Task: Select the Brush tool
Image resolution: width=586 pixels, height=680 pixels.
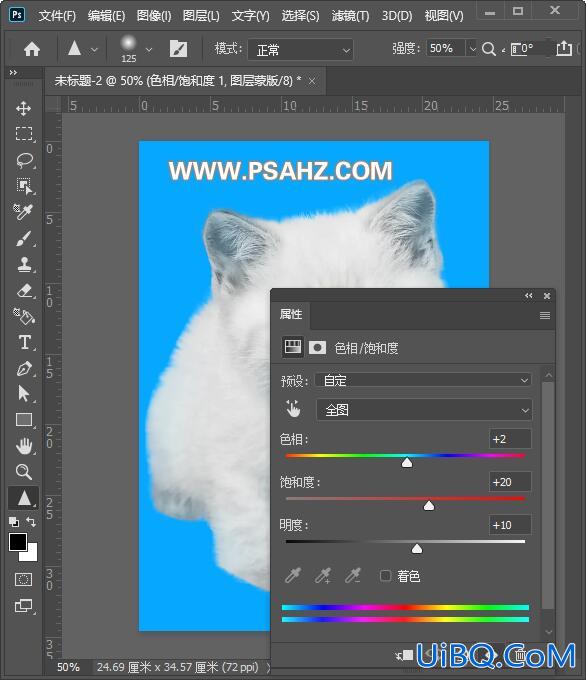Action: click(24, 238)
